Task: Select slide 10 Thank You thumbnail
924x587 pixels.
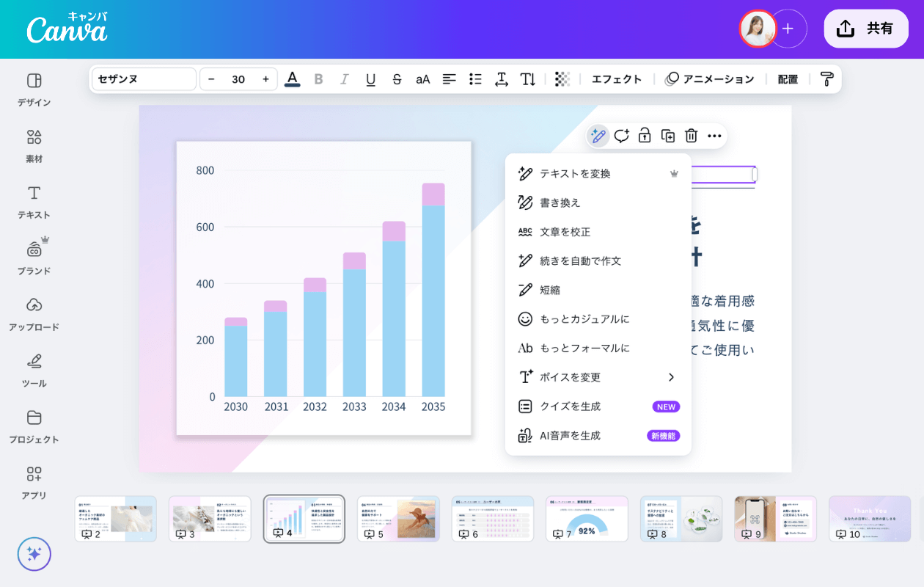Action: [x=870, y=519]
